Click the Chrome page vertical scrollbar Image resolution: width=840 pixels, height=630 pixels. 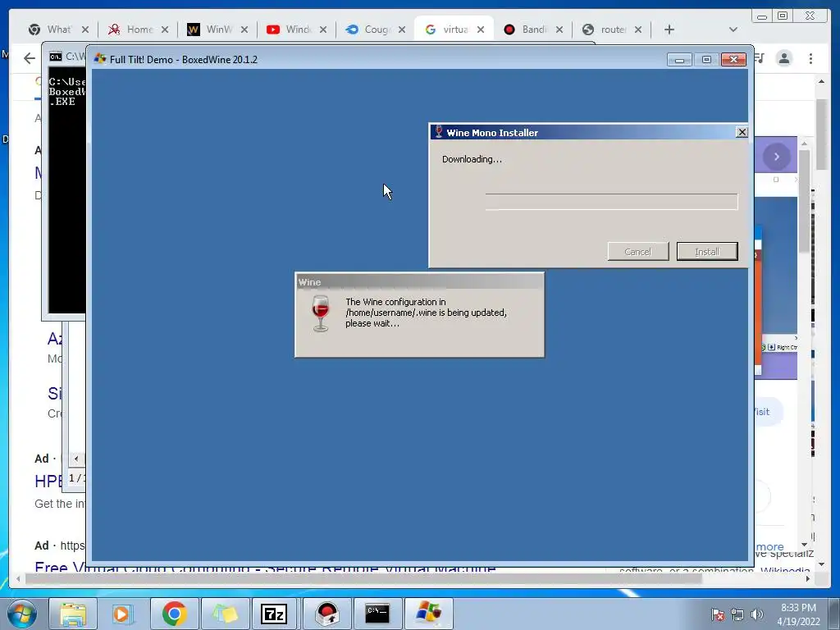point(821,134)
